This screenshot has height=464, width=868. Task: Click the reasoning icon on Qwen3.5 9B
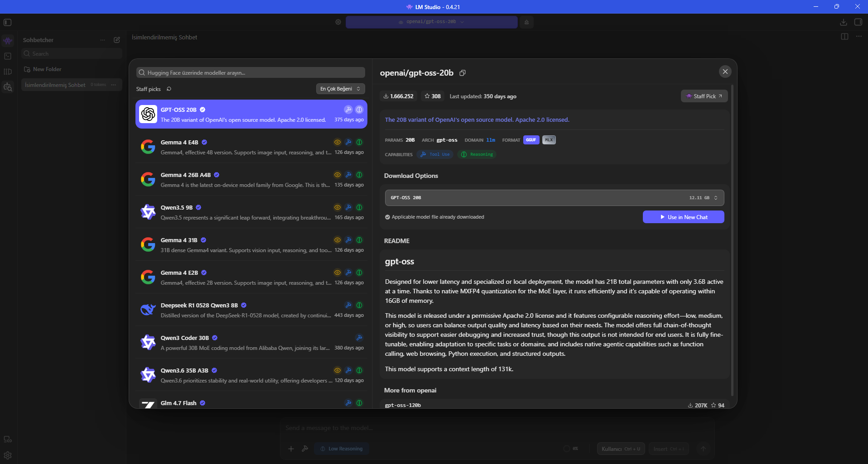(359, 207)
